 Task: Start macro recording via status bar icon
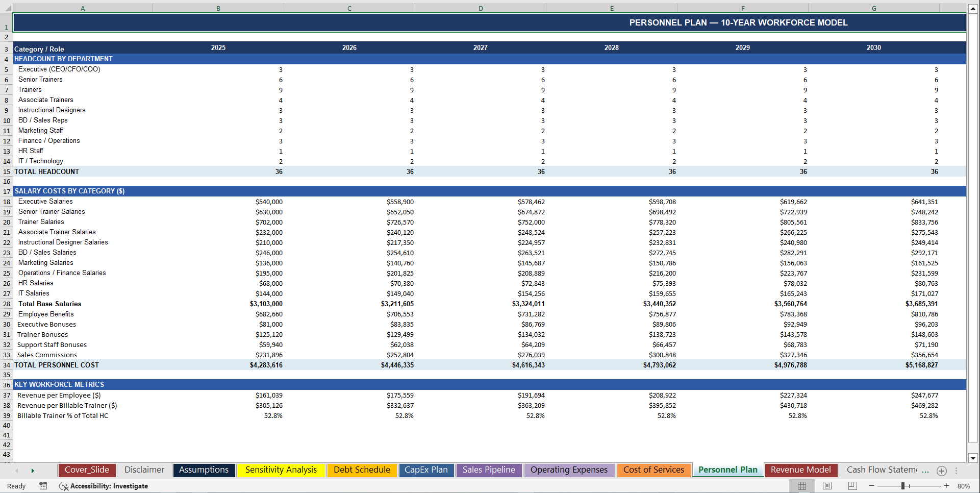coord(43,486)
